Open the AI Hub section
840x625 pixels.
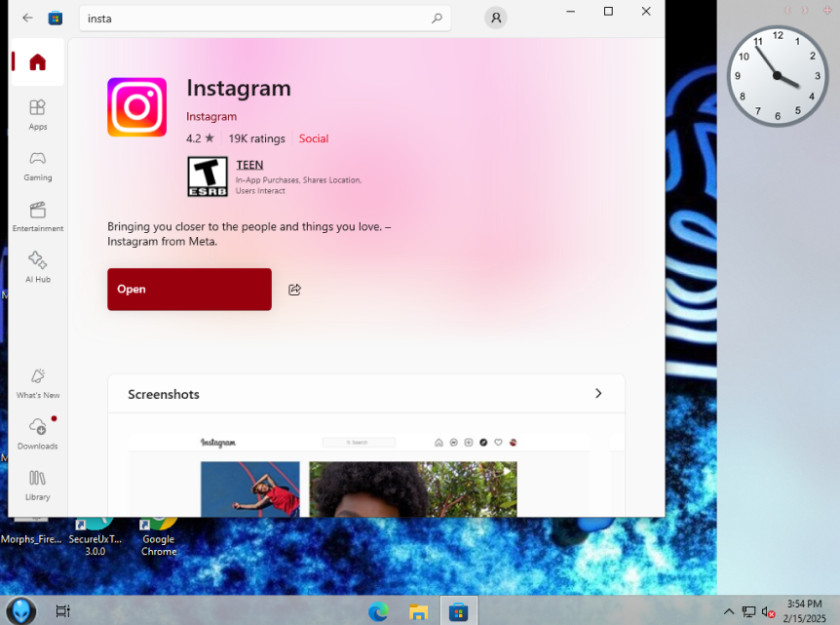pos(37,267)
